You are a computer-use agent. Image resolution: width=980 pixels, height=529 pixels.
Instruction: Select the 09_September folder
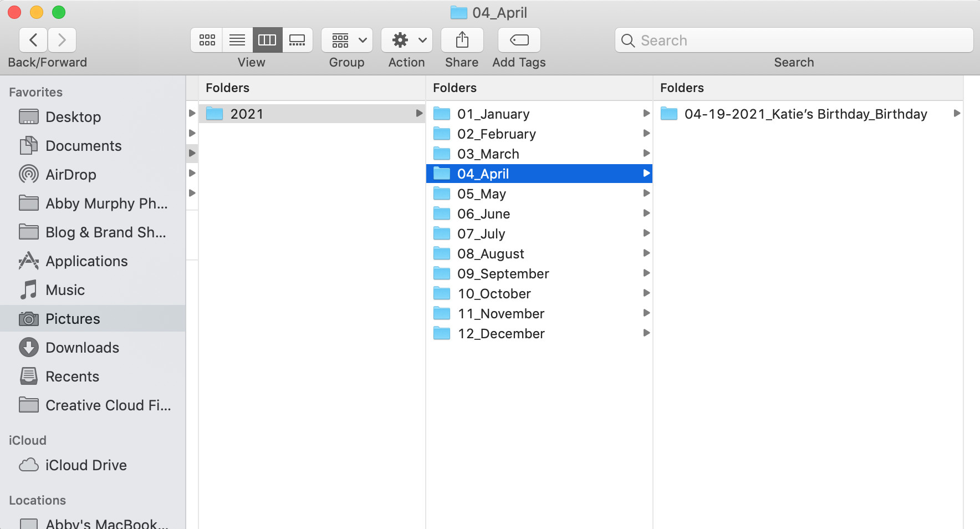539,273
